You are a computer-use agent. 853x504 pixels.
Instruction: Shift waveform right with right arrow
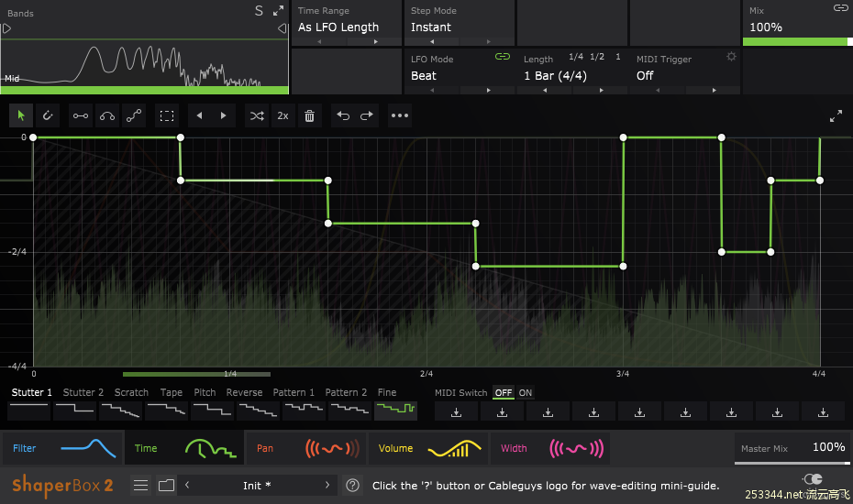pos(223,115)
